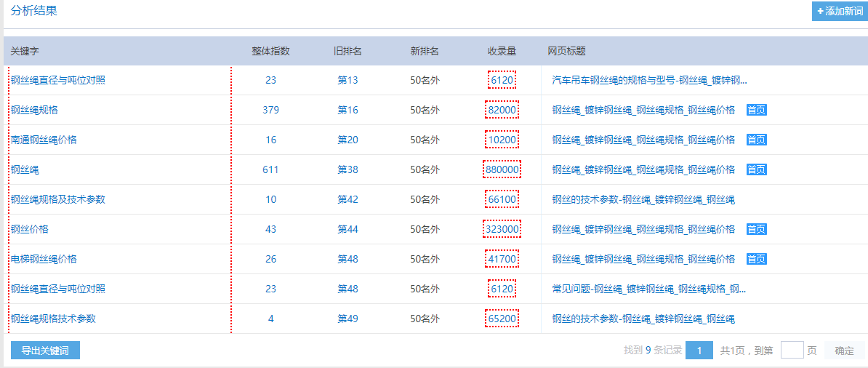Click the 关键字 column header

(25, 51)
